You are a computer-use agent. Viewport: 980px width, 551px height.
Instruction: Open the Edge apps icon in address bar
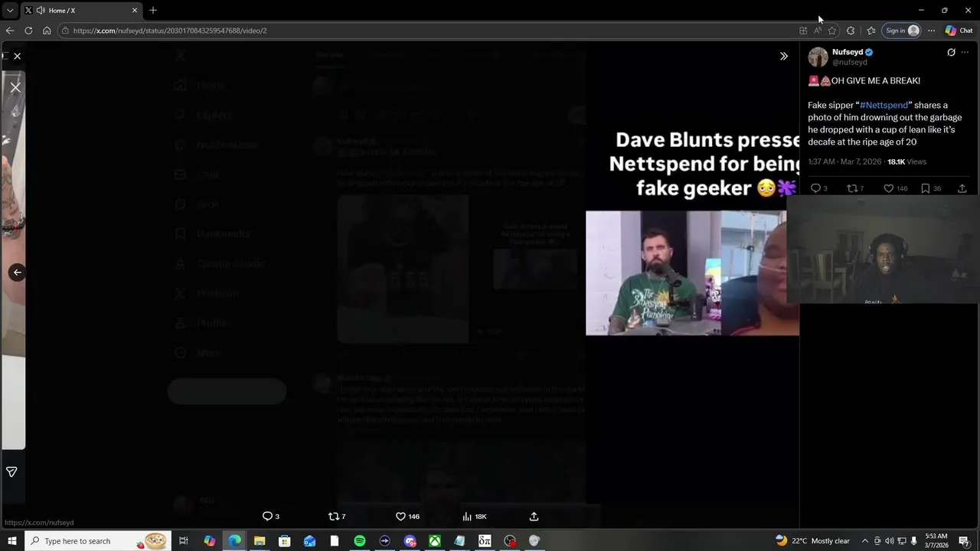click(803, 31)
